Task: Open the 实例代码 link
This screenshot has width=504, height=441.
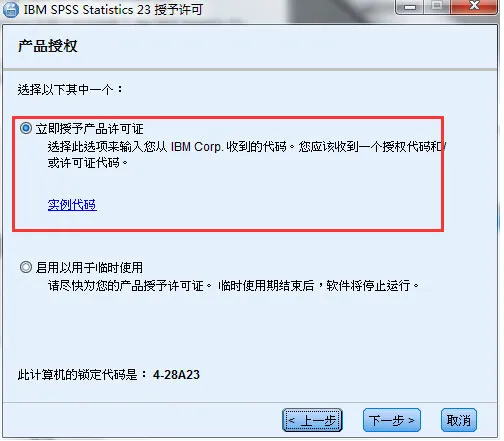Action: [x=72, y=204]
